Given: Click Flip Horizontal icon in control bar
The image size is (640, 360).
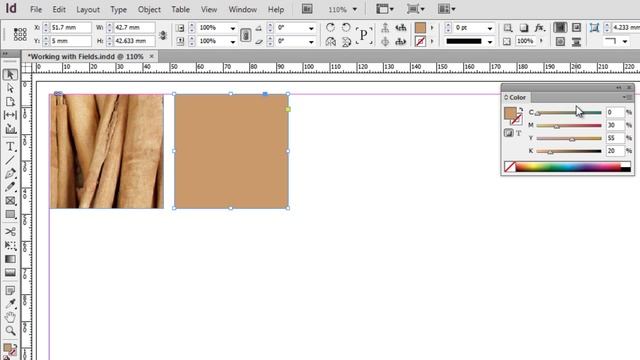Looking at the screenshot, I should coord(330,41).
